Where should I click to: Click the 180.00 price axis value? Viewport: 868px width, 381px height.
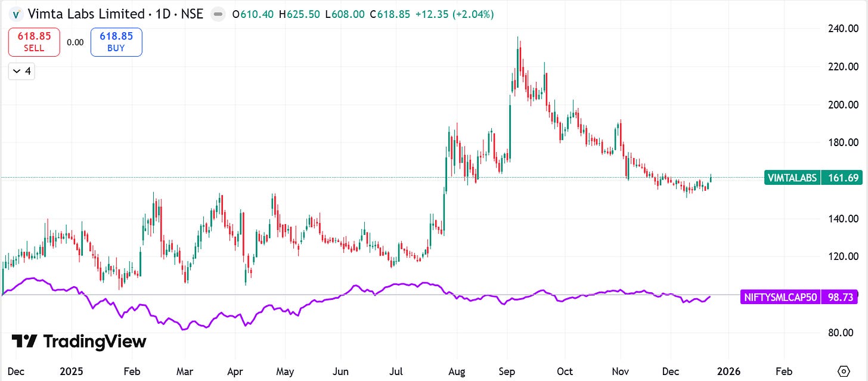coord(843,143)
